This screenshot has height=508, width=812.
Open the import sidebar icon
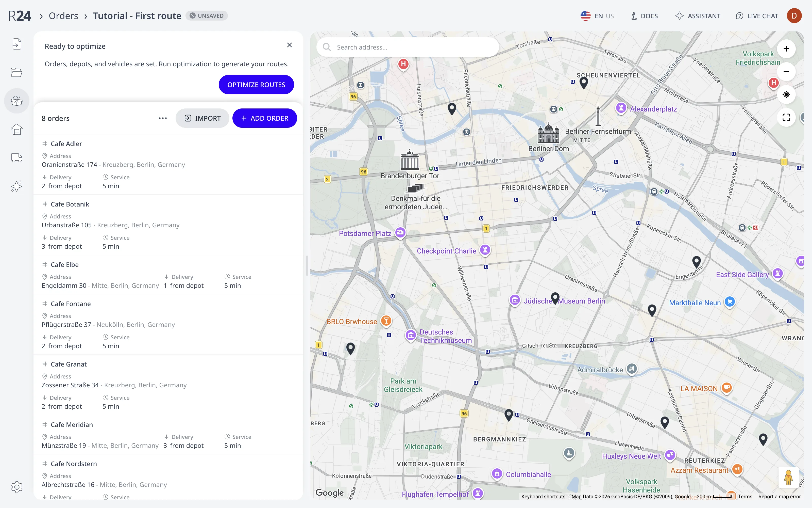pos(16,44)
